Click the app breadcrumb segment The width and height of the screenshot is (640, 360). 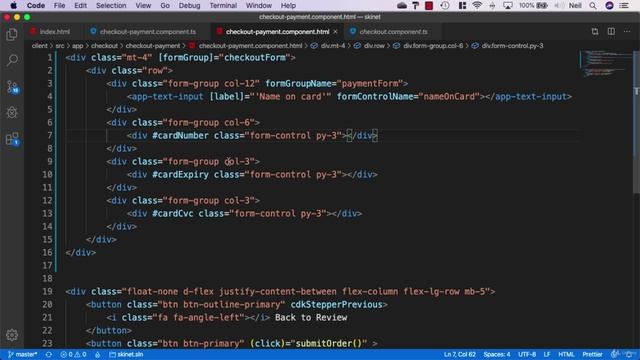(x=78, y=46)
